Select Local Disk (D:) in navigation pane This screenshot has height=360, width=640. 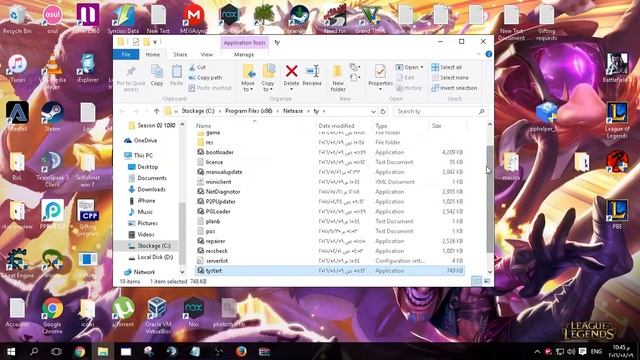[x=155, y=257]
